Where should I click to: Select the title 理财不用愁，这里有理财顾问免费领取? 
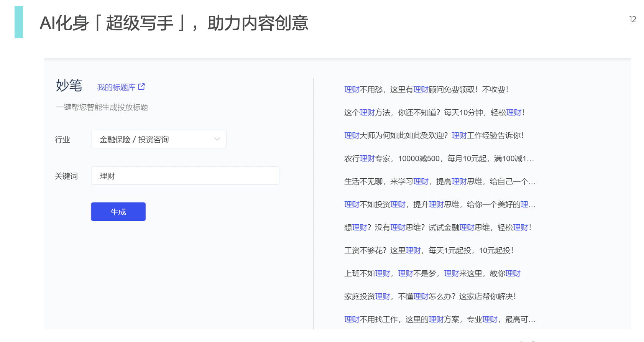point(426,90)
